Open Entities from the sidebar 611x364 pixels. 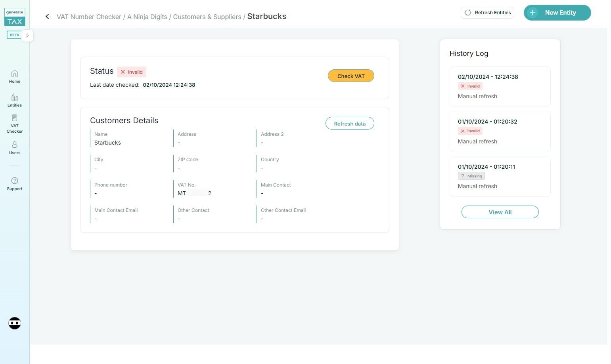pos(15,101)
